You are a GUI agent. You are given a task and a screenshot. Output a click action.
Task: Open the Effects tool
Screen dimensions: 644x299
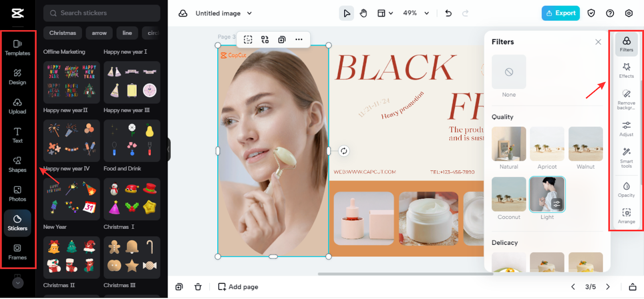[626, 70]
